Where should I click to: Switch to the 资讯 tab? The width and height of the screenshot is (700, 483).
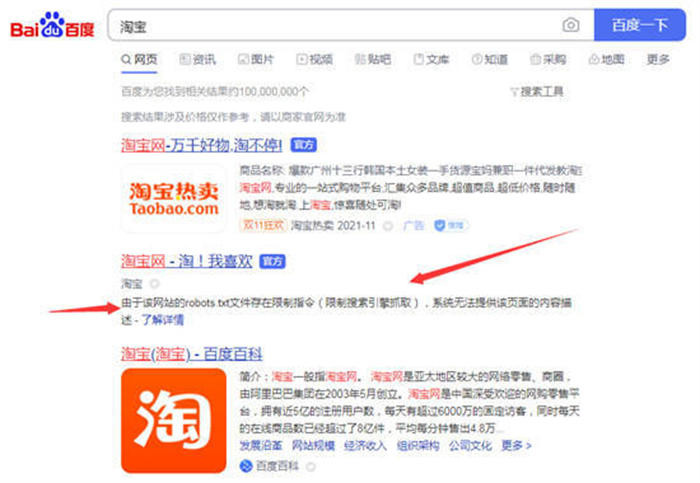coord(197,59)
